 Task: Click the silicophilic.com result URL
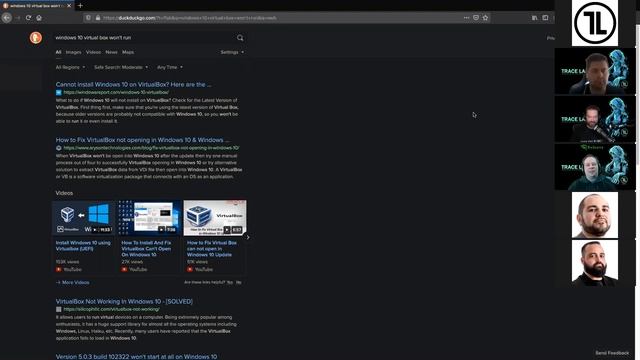(111, 309)
